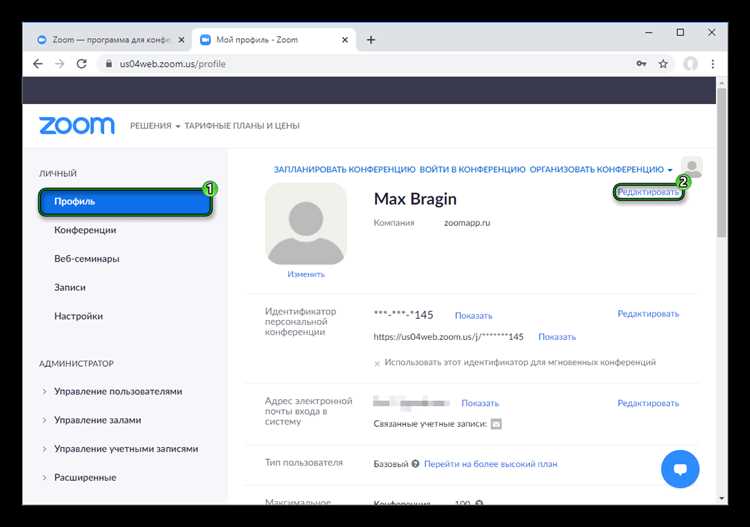Reload the page with the refresh icon
The image size is (750, 527).
(x=82, y=64)
